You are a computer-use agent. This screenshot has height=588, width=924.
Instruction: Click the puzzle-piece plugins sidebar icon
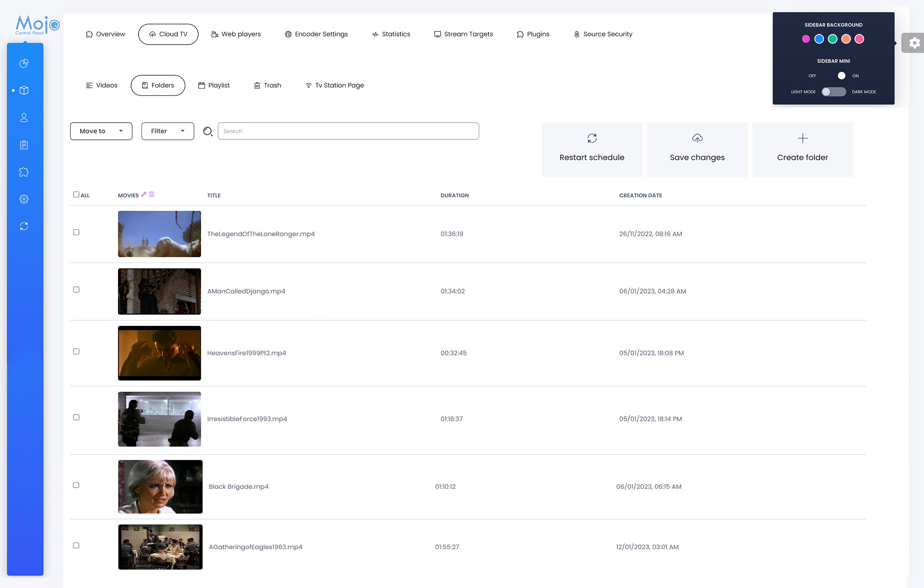click(24, 172)
